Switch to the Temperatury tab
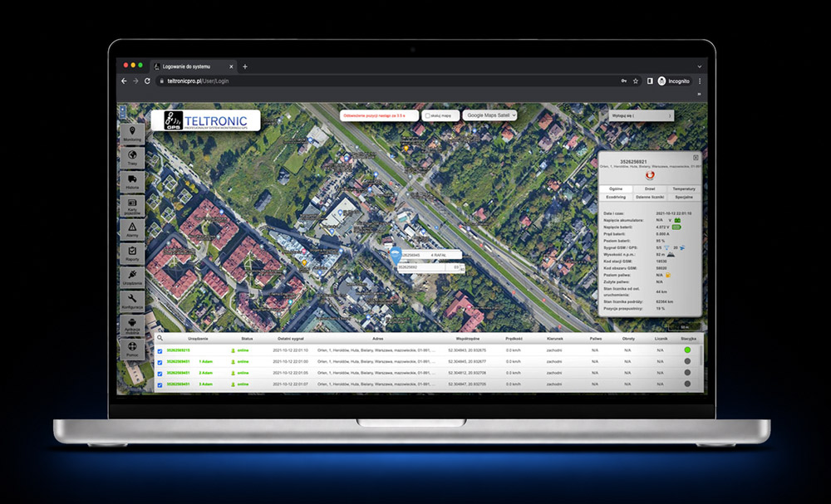The image size is (831, 504). pyautogui.click(x=684, y=189)
